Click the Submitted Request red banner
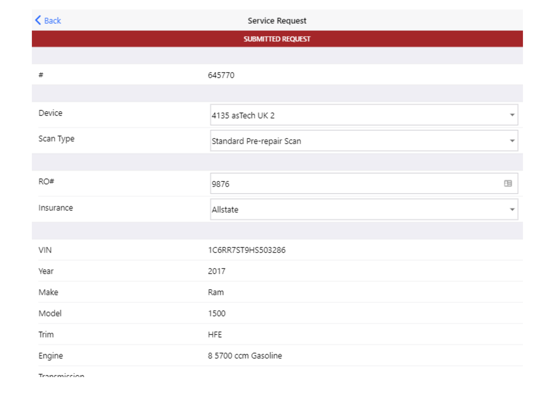The height and width of the screenshot is (414, 552). click(277, 39)
